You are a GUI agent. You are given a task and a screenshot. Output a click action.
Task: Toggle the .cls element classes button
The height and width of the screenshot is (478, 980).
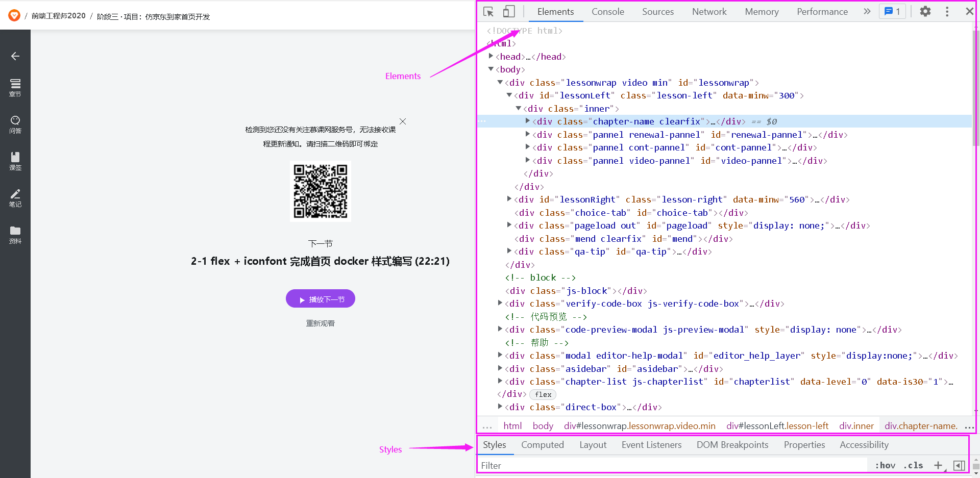pos(913,465)
